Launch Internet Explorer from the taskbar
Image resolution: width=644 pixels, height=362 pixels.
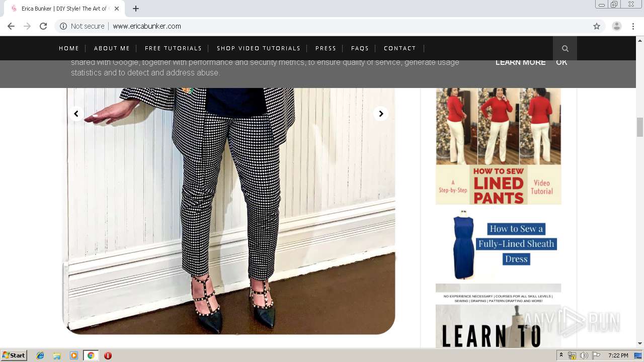pyautogui.click(x=40, y=355)
